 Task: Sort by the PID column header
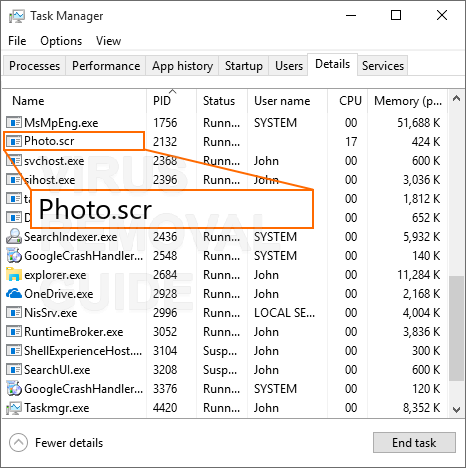pos(171,101)
